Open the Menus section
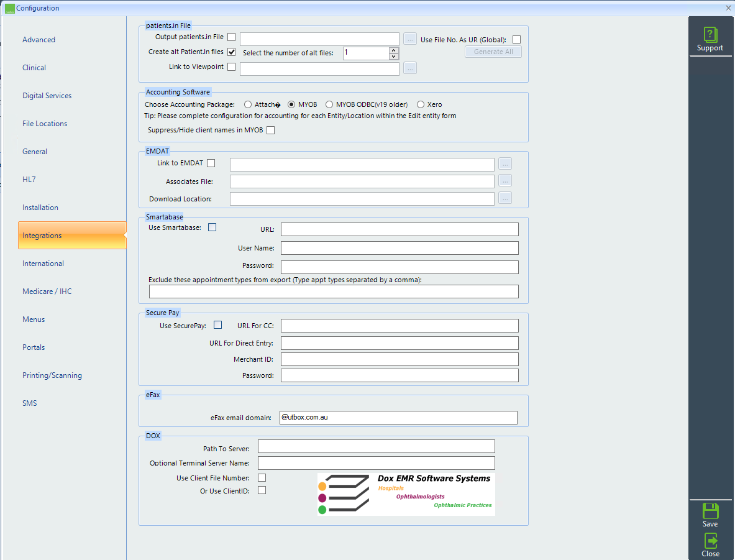 pyautogui.click(x=34, y=319)
